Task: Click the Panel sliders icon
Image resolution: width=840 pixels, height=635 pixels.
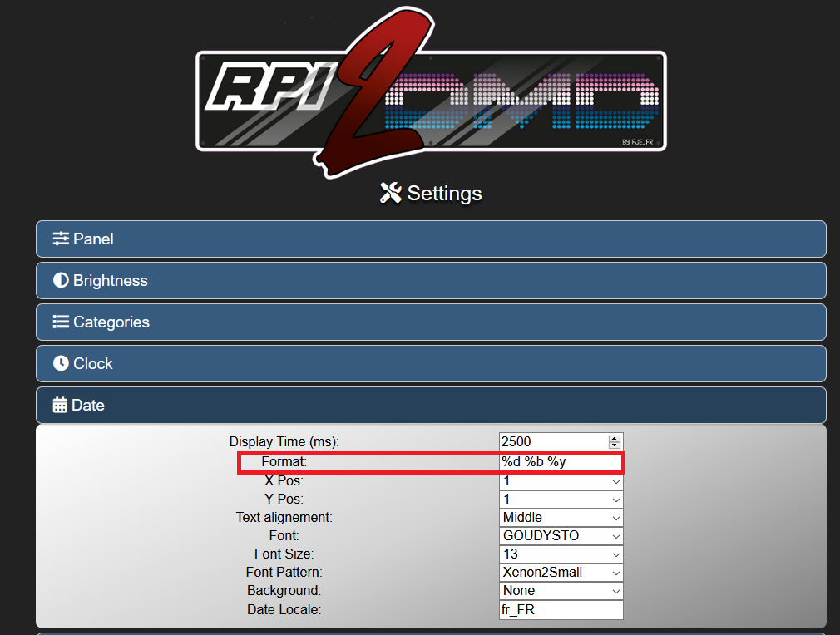Action: click(61, 239)
